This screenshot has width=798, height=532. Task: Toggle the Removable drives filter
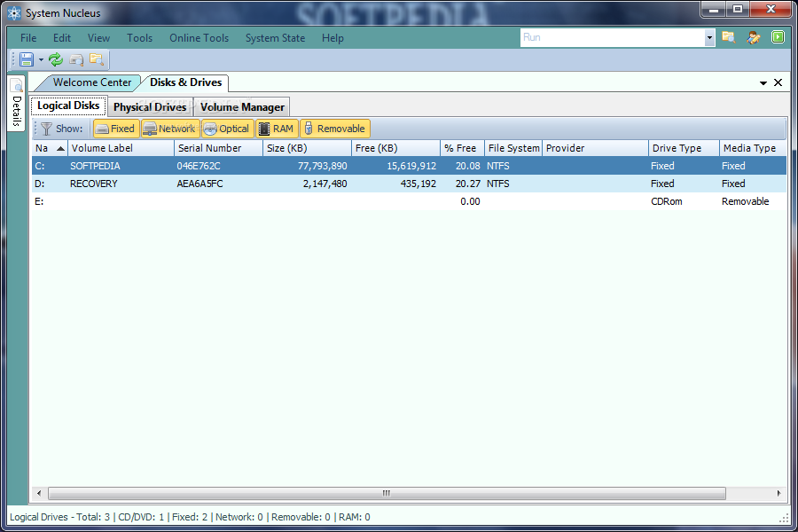coord(335,129)
